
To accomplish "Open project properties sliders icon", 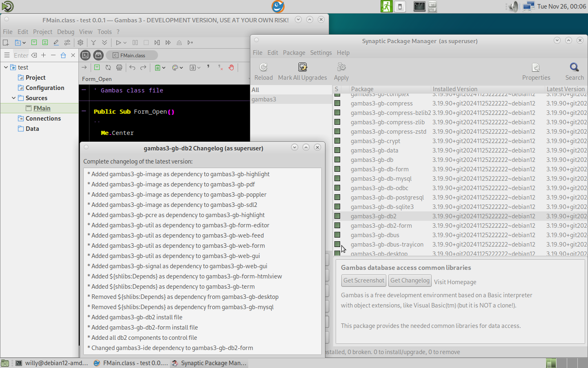I will [67, 43].
